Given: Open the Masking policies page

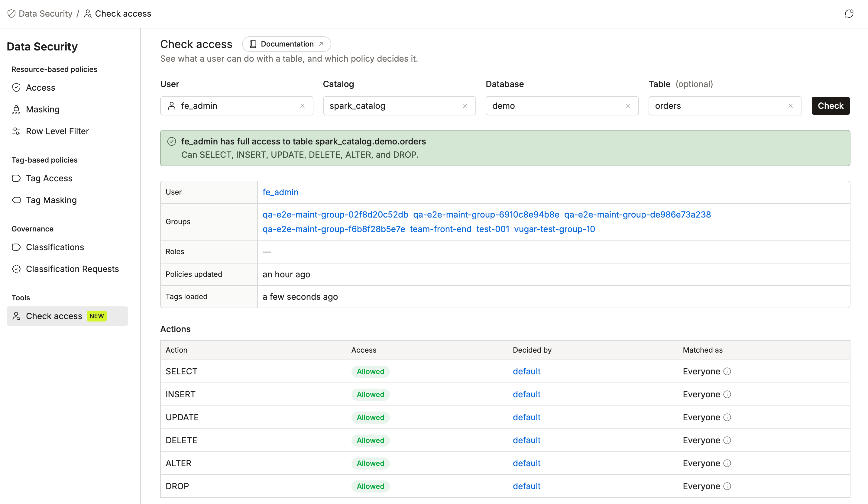Looking at the screenshot, I should click(67, 109).
